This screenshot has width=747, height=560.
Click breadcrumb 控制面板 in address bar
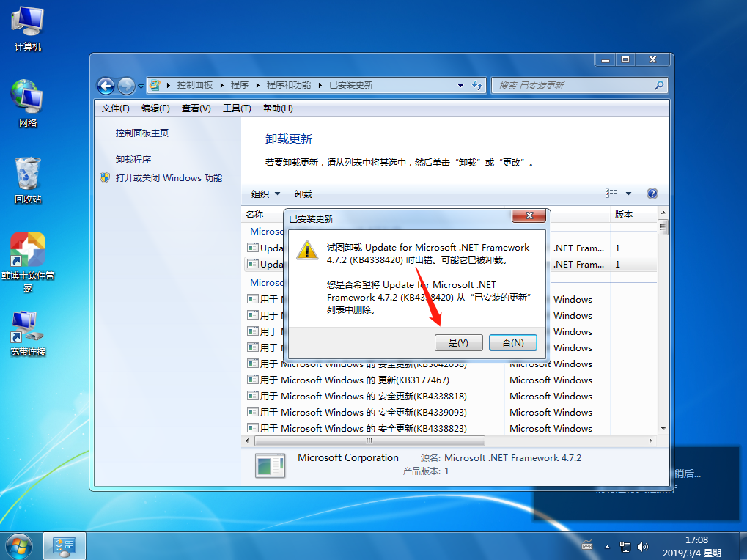(195, 85)
